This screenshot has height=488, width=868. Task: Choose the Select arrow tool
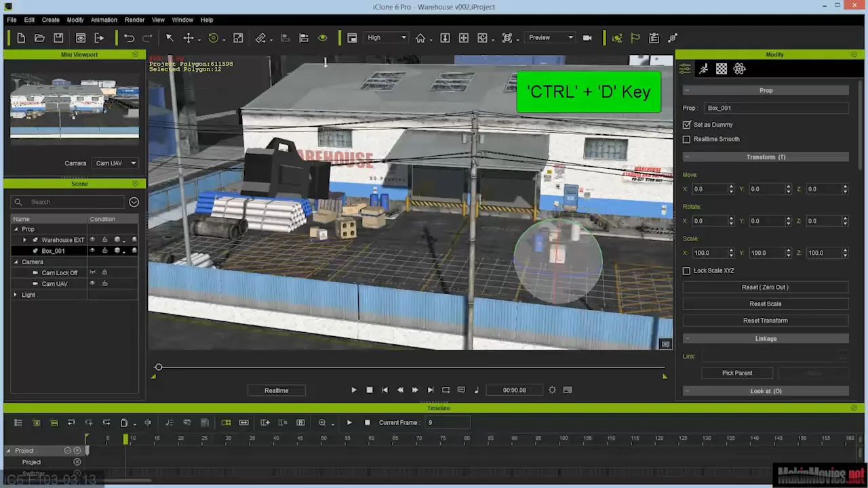point(170,38)
